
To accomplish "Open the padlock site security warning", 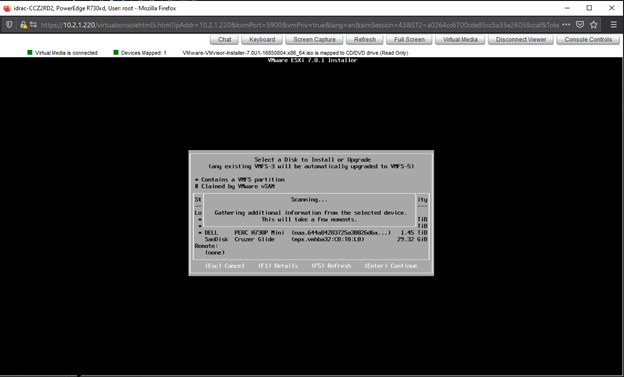I will (23, 25).
